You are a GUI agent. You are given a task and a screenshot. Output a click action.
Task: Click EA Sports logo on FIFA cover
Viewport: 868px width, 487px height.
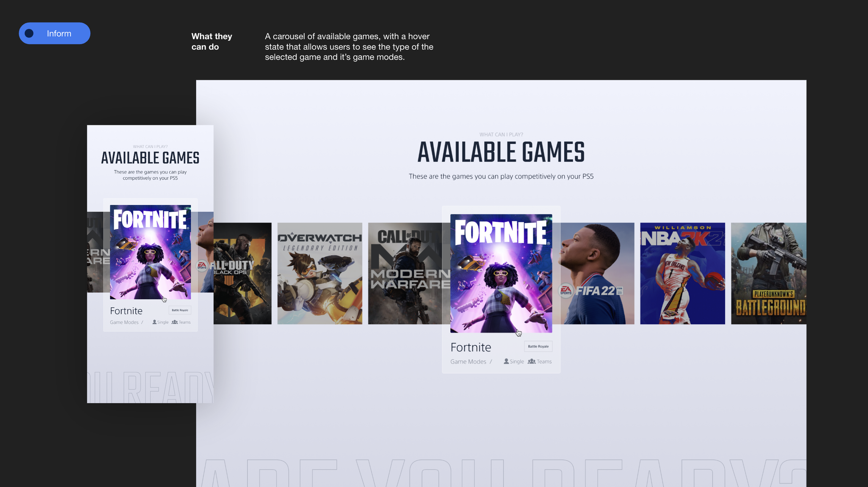[566, 290]
